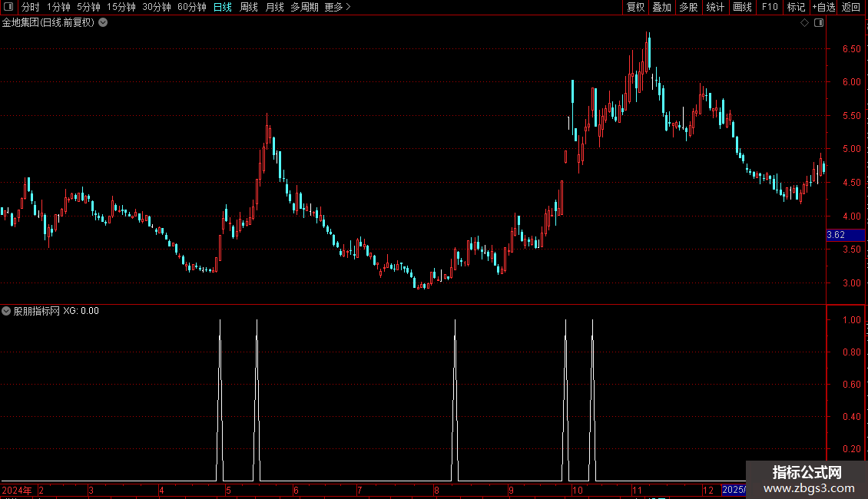Select the 5分钟 period
868x499 pixels.
[88, 7]
